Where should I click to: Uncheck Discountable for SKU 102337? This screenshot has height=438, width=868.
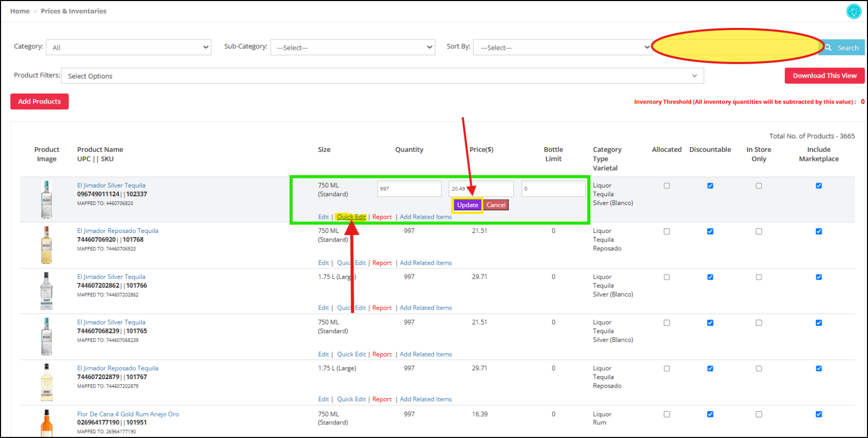710,186
